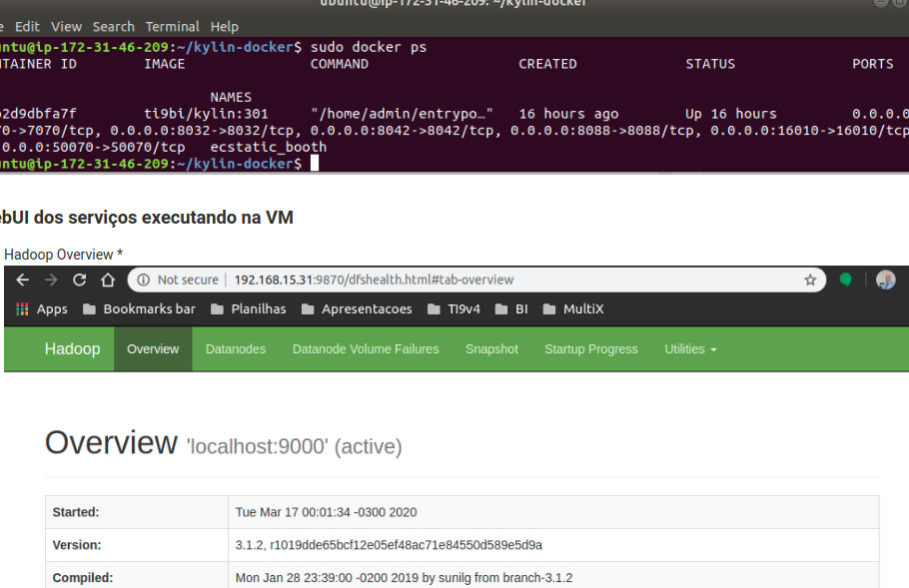Click the 'Version:' row label
Image resolution: width=909 pixels, height=588 pixels.
pyautogui.click(x=77, y=545)
